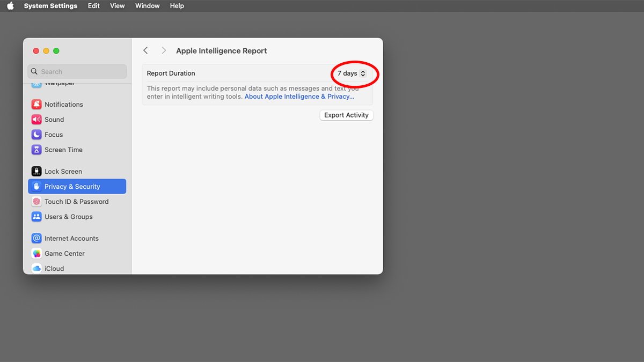Click the Privacy & Security label
The image size is (644, 362).
[72, 187]
